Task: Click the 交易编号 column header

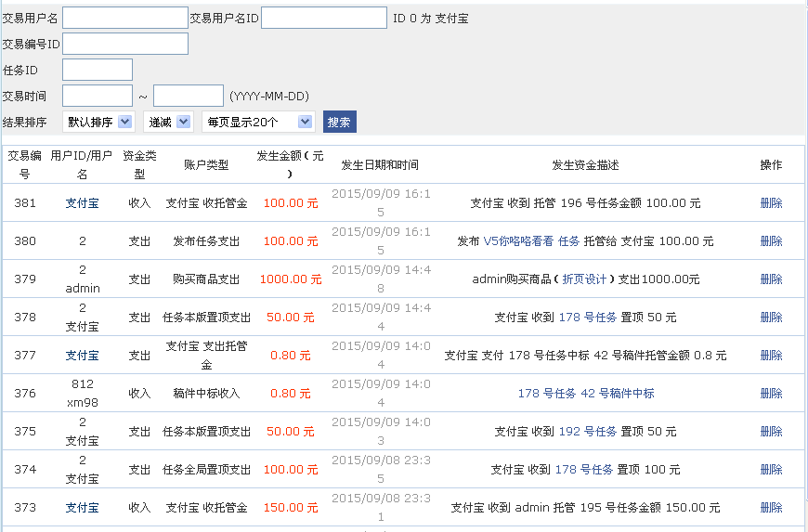Action: tap(24, 165)
